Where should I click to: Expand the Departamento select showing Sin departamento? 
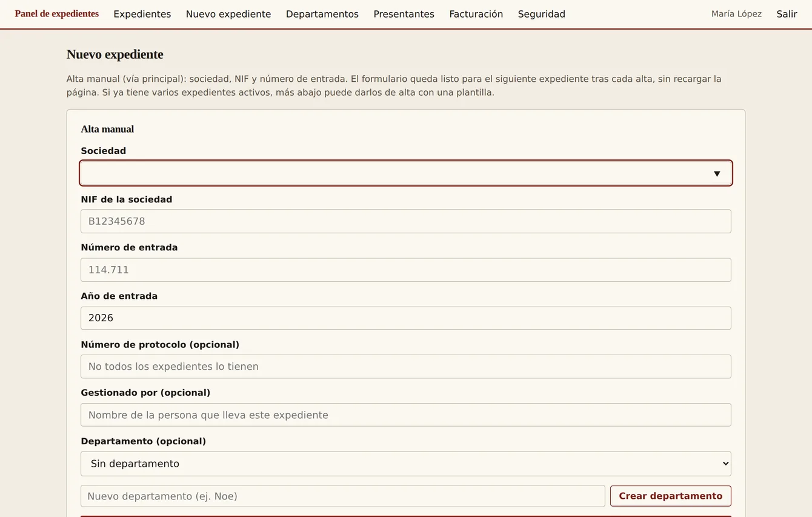click(x=405, y=464)
